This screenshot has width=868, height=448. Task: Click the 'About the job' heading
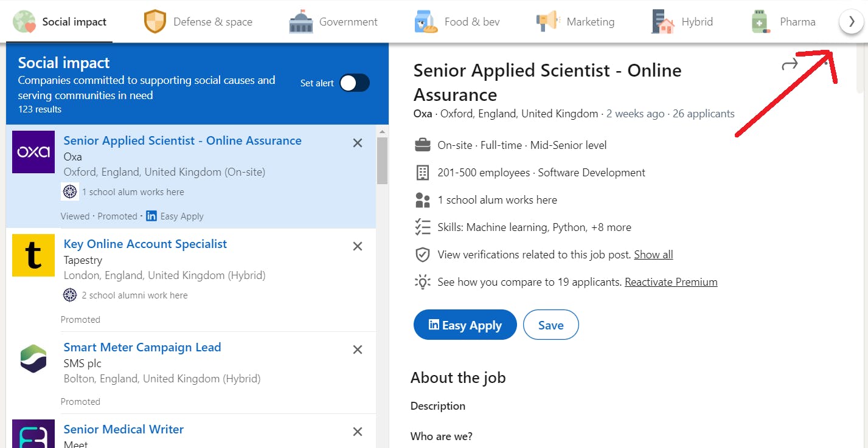[x=458, y=377]
